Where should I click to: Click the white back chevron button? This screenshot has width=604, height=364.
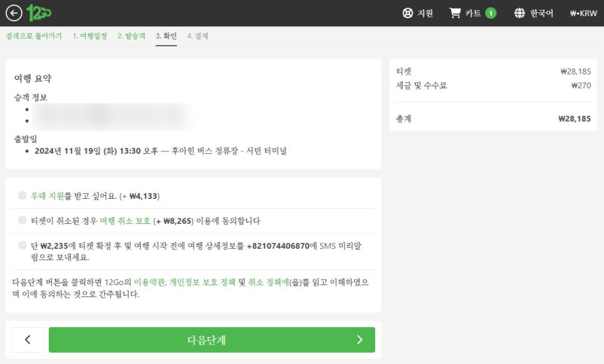pyautogui.click(x=28, y=340)
